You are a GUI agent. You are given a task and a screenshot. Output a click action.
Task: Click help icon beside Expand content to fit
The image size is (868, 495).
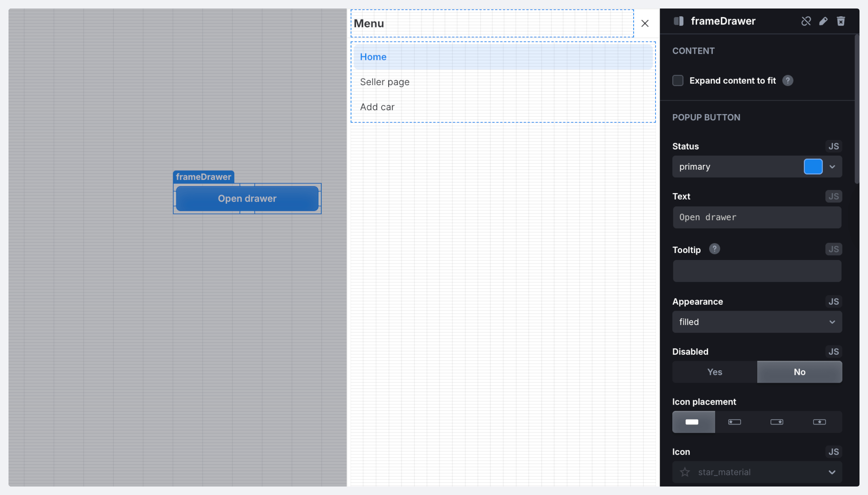tap(788, 81)
